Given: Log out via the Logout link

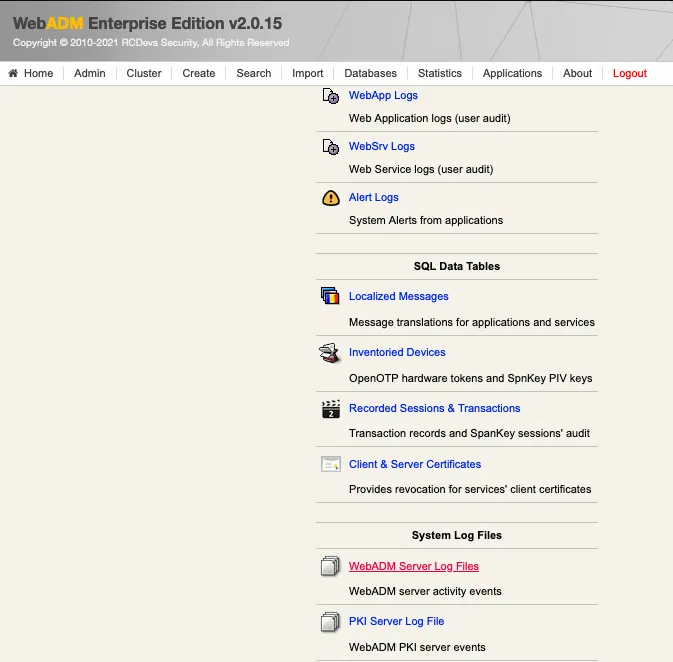Looking at the screenshot, I should pos(630,73).
